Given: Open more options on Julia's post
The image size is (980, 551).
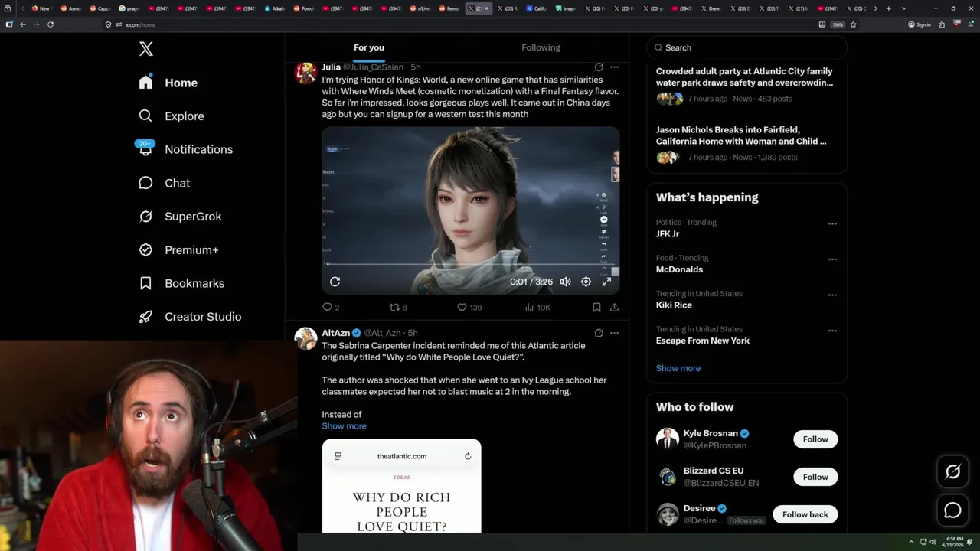Looking at the screenshot, I should (614, 67).
